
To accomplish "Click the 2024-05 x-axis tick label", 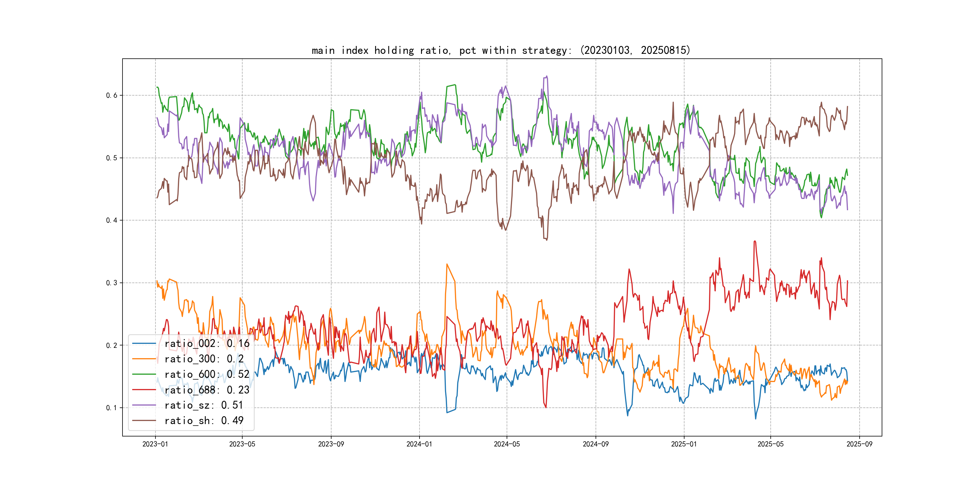I will click(507, 444).
